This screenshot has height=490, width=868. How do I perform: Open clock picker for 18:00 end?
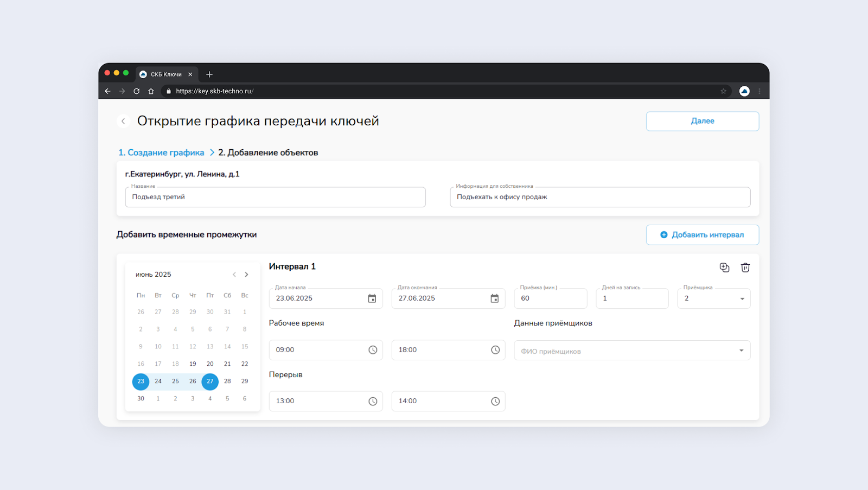(495, 350)
